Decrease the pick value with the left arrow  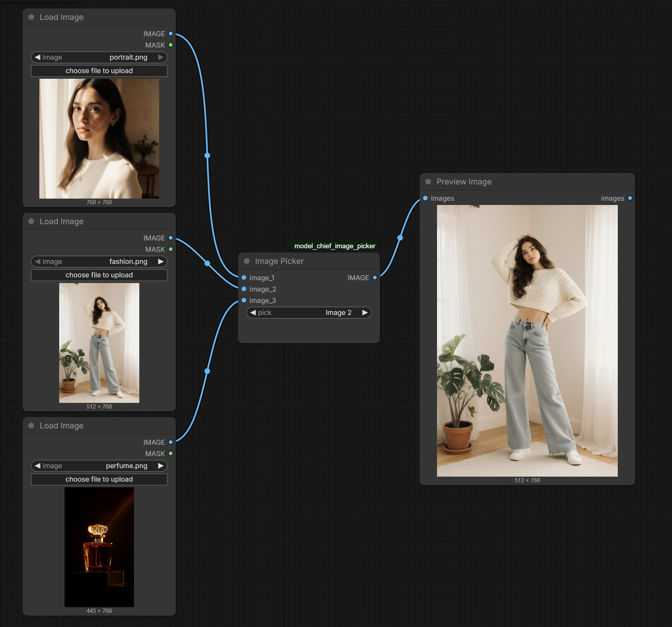click(253, 313)
